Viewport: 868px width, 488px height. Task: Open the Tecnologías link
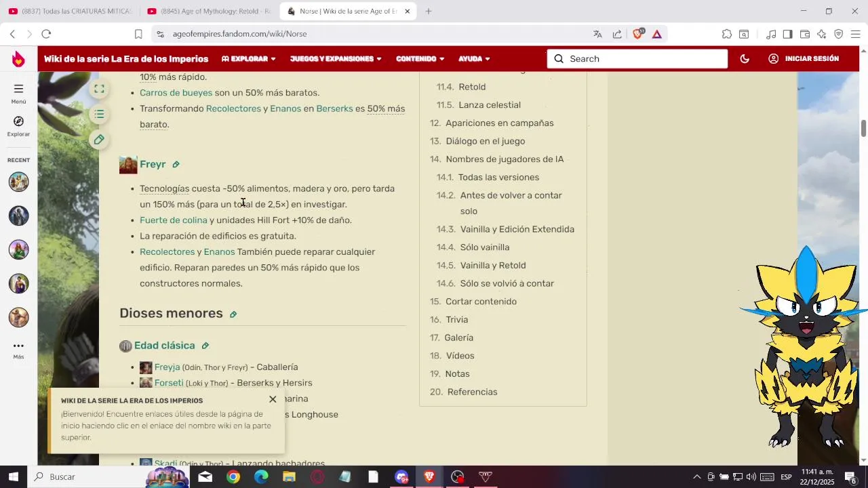click(x=164, y=188)
